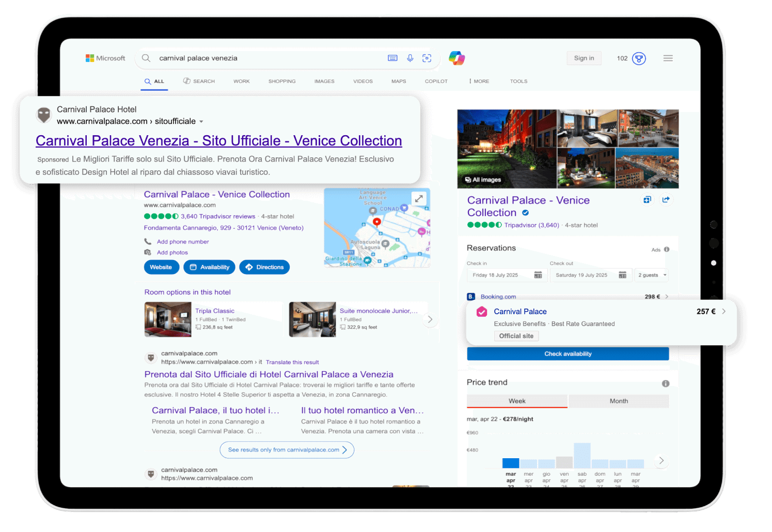Show next room options with arrow
772x532 pixels.
tap(430, 320)
